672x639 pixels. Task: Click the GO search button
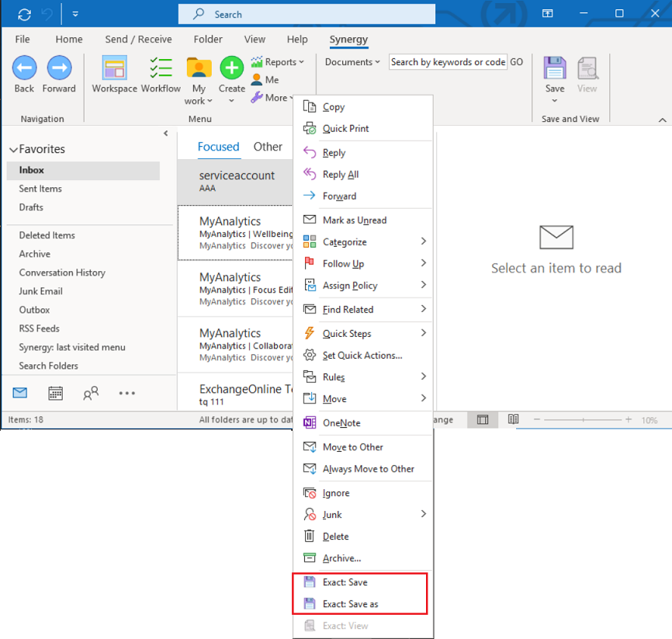(516, 62)
